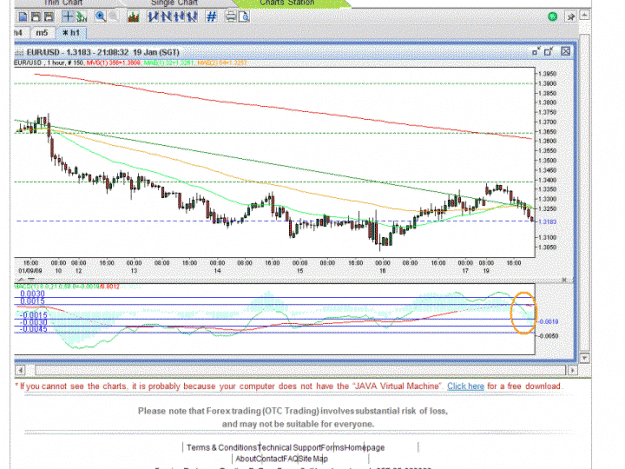Select the second line drawing tool

(x=166, y=17)
